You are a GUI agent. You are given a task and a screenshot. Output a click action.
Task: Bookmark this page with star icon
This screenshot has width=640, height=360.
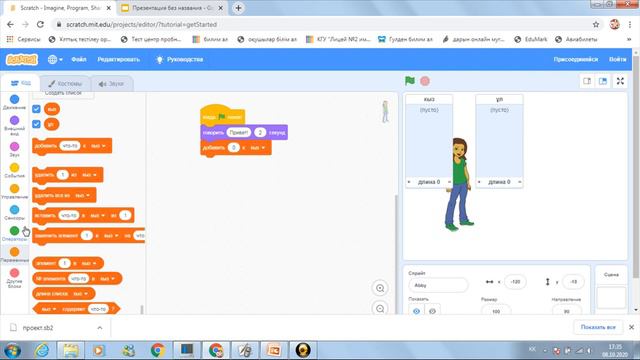point(596,24)
